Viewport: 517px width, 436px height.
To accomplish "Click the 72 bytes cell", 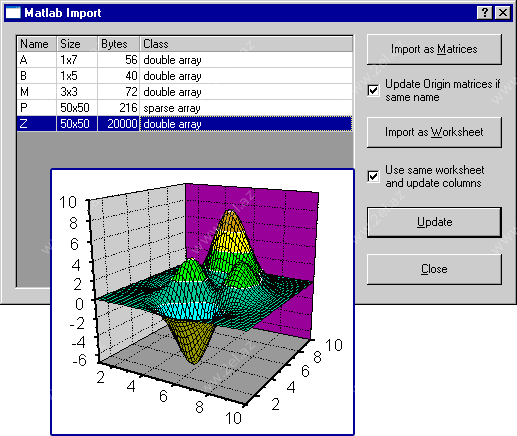I will tap(118, 92).
